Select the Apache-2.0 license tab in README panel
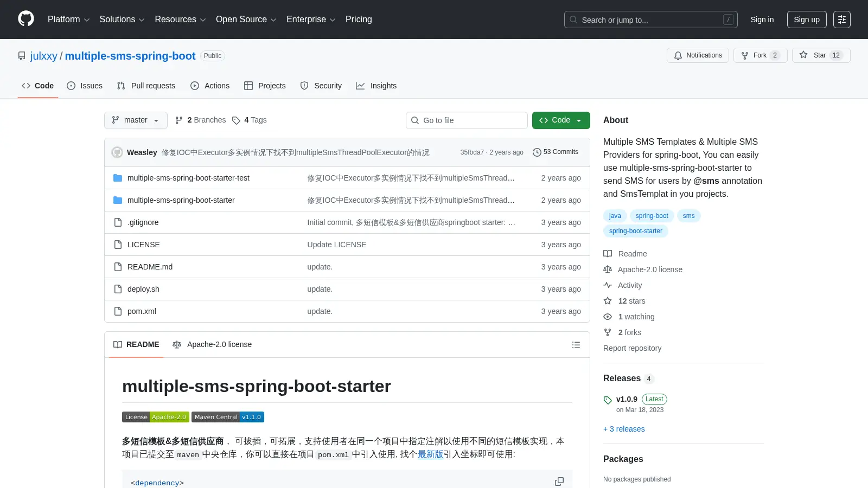 212,345
